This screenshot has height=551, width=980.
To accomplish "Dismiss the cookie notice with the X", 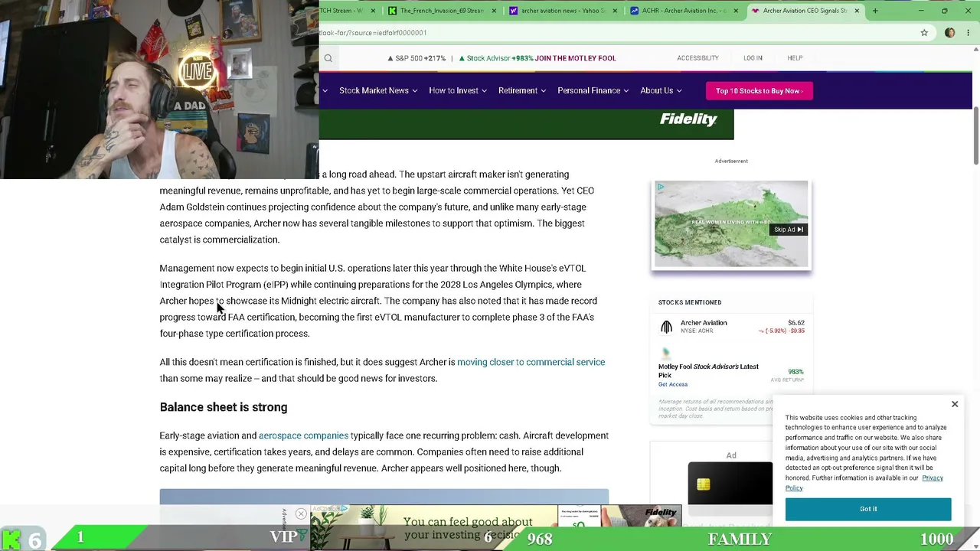I will [x=955, y=404].
